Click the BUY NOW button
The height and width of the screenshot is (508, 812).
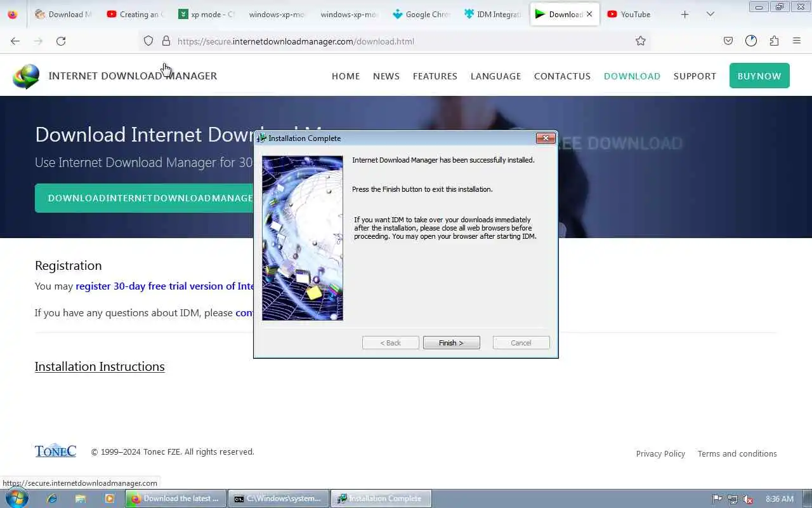[x=759, y=76]
